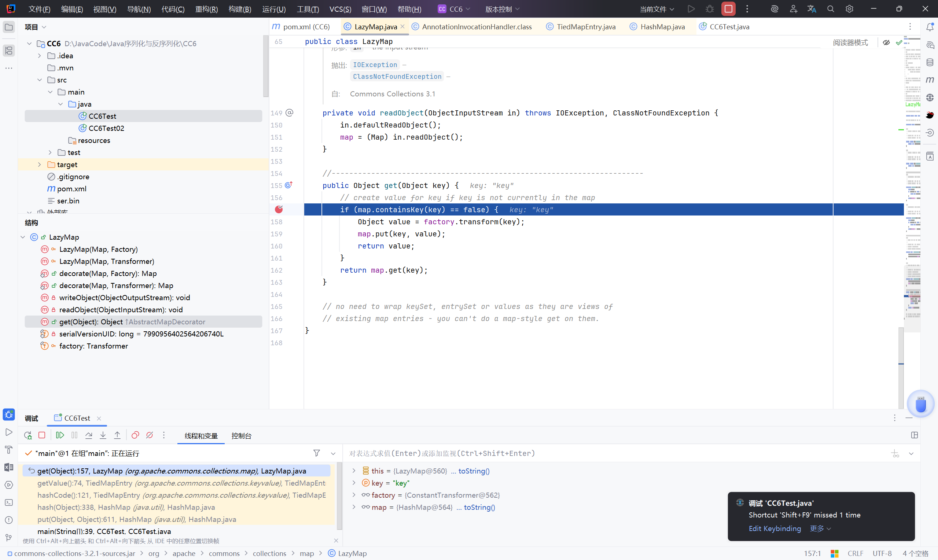Click the toString() link for map variable
The image size is (938, 560).
[x=479, y=507]
